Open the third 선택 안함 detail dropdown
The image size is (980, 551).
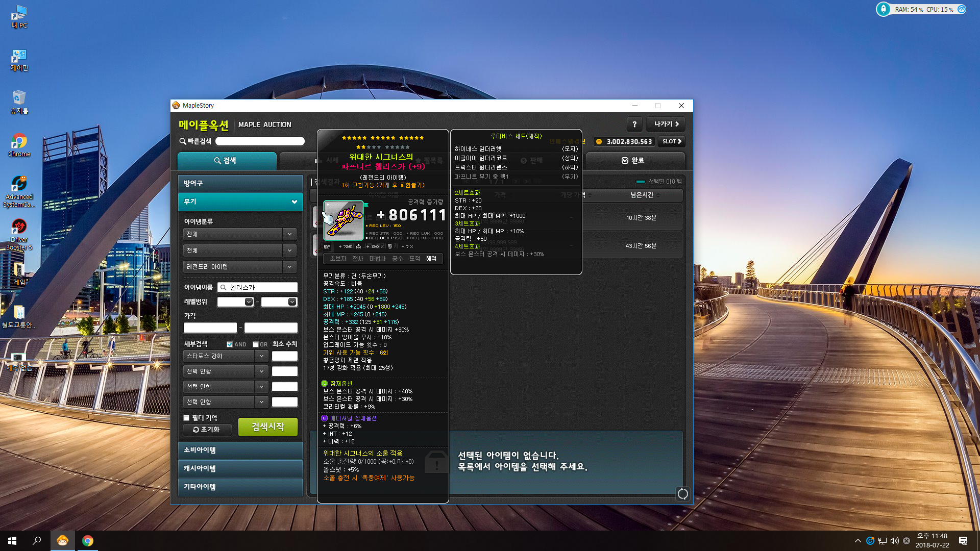click(226, 402)
